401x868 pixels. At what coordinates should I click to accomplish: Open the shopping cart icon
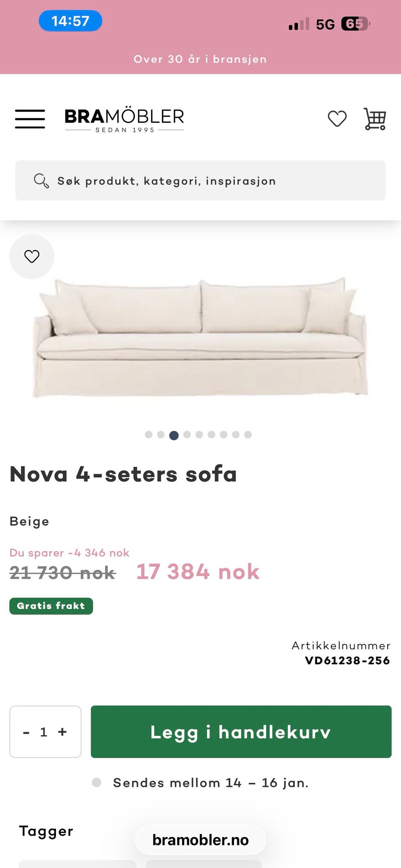coord(375,119)
